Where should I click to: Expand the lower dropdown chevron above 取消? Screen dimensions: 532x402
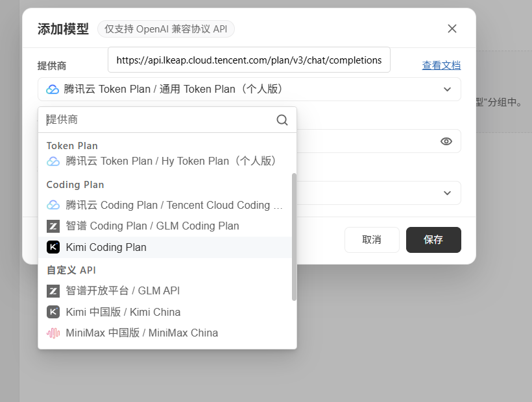click(447, 193)
